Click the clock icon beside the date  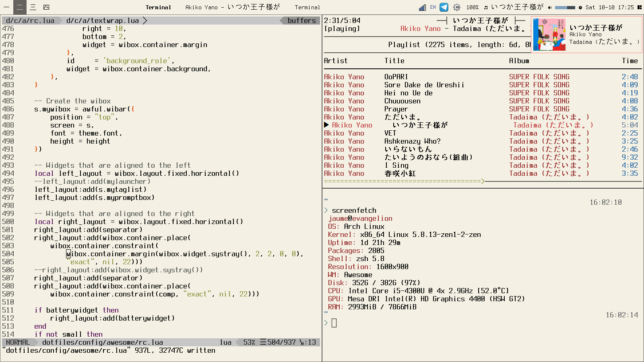[580, 7]
